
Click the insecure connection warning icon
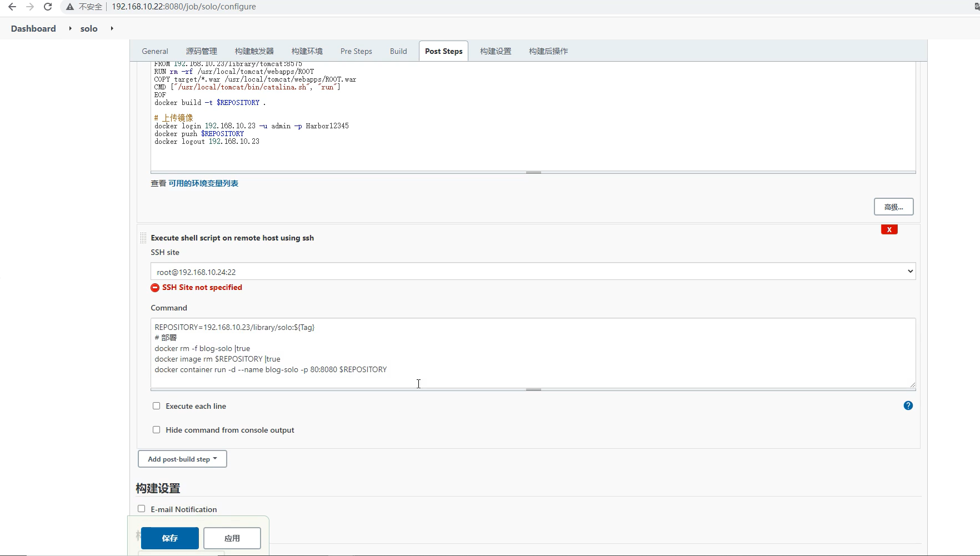(x=70, y=7)
